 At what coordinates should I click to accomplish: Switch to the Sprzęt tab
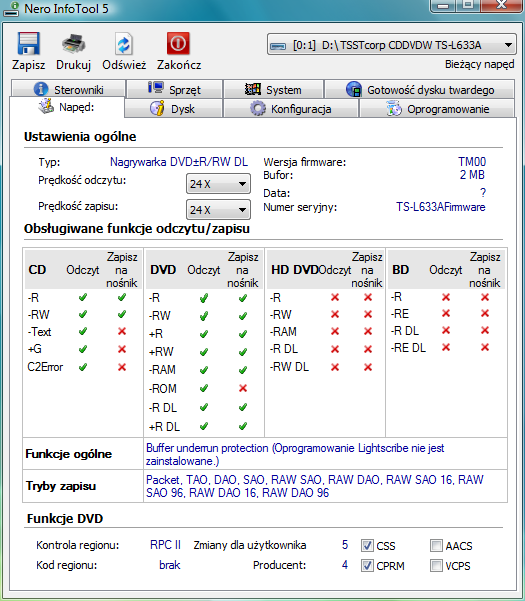pos(175,89)
